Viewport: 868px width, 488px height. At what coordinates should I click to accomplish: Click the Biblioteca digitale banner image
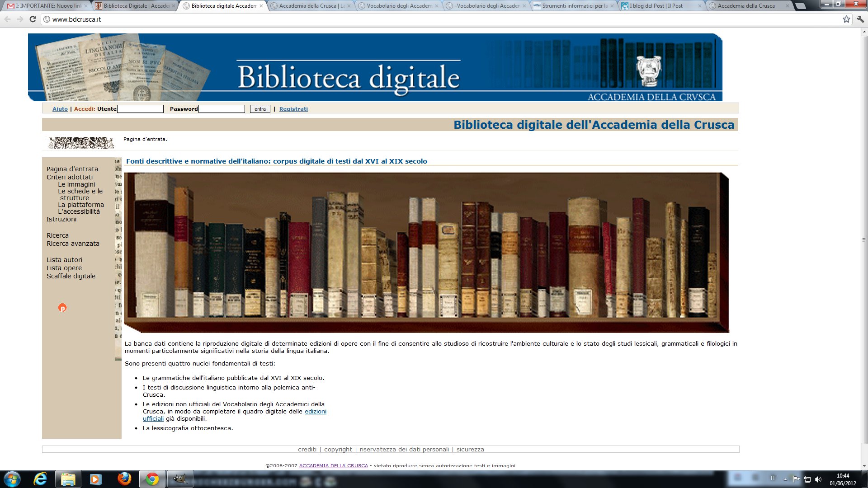point(375,67)
